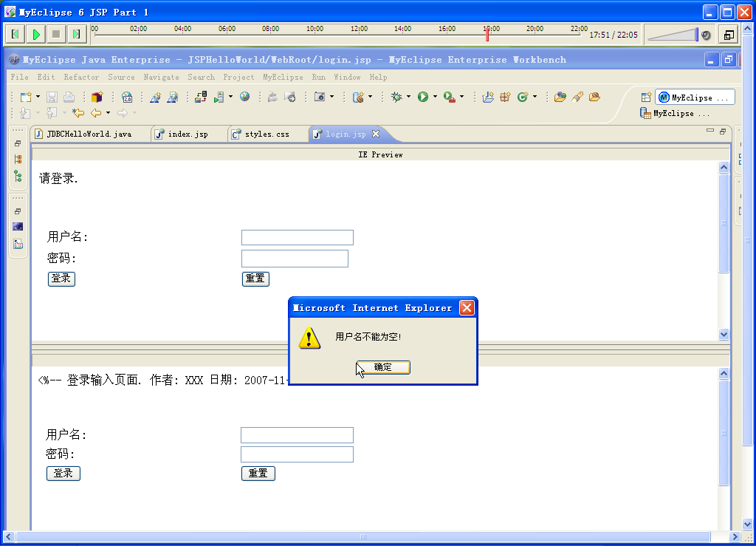
Task: Start playback with the green play button
Action: click(x=36, y=34)
